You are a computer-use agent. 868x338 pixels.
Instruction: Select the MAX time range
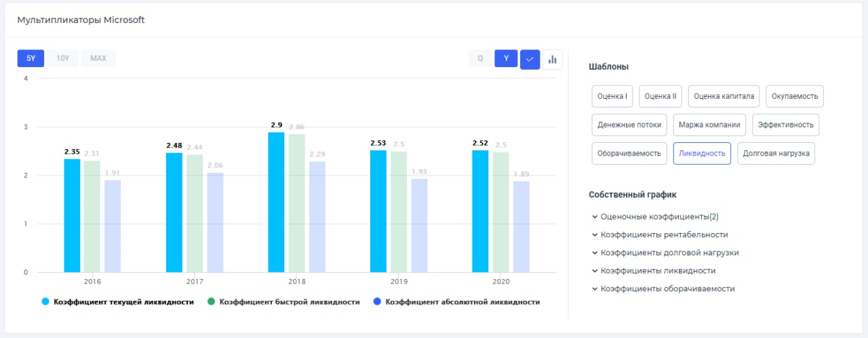click(98, 58)
